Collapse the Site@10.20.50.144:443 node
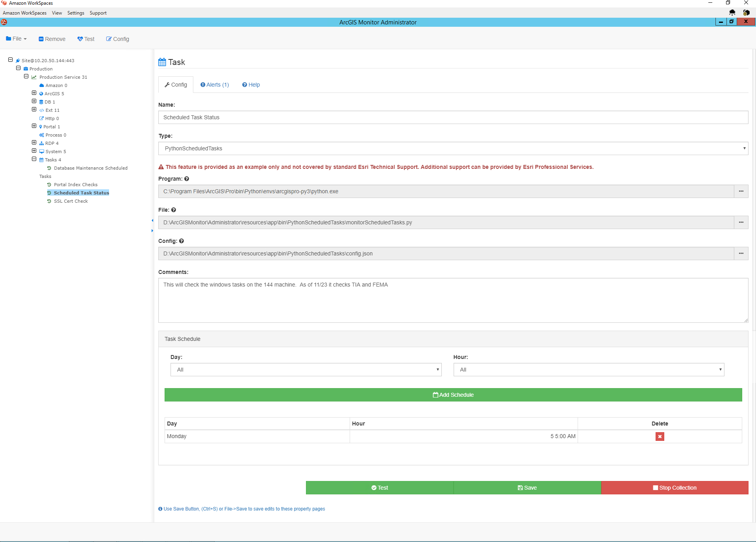This screenshot has height=542, width=756. [11, 60]
